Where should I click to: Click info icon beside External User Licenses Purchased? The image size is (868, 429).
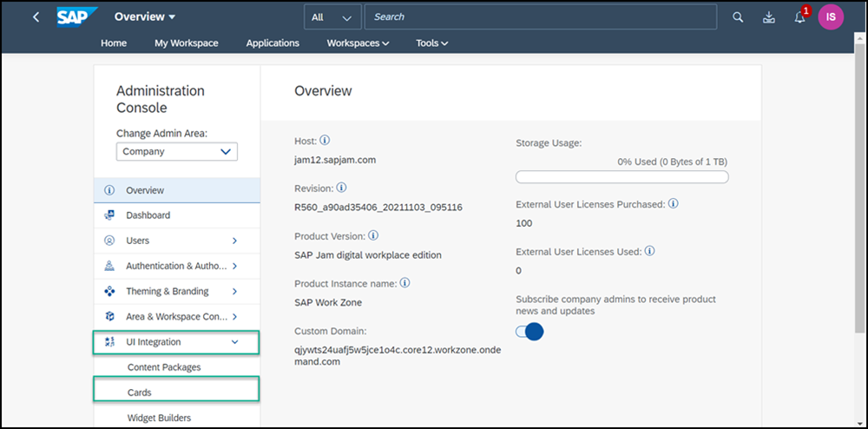(x=674, y=204)
